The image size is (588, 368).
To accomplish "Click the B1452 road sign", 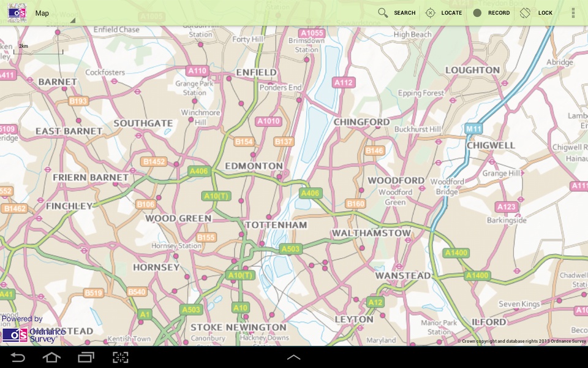I will 154,161.
